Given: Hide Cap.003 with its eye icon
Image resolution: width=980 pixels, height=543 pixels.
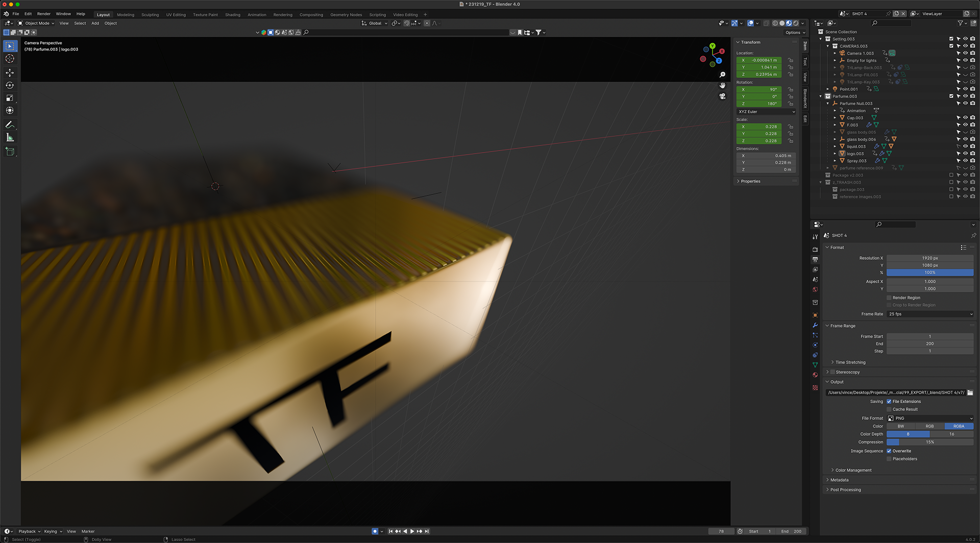Looking at the screenshot, I should point(965,118).
